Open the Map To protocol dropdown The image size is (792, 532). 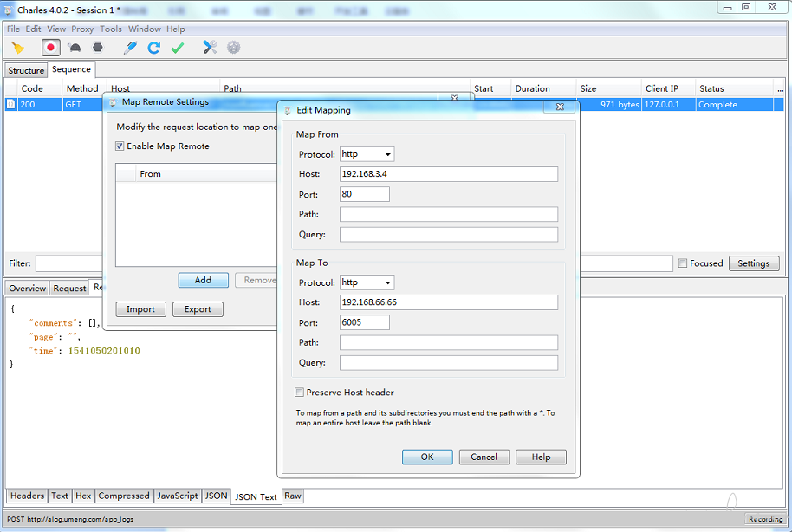click(367, 282)
